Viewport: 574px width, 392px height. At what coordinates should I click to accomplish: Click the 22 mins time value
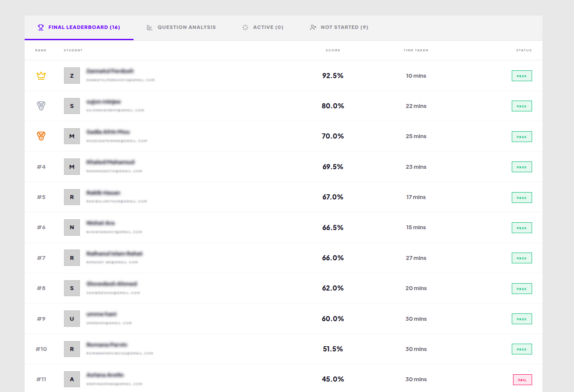click(x=416, y=106)
